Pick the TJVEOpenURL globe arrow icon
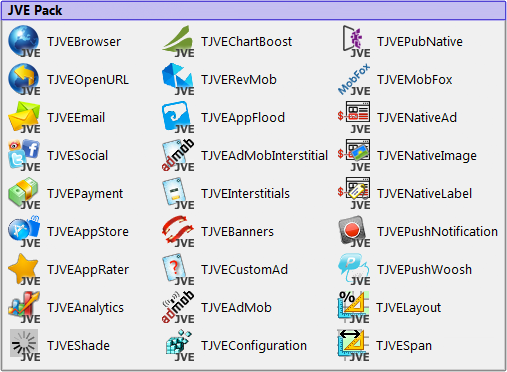Screen dimensions: 507x372 (24, 79)
